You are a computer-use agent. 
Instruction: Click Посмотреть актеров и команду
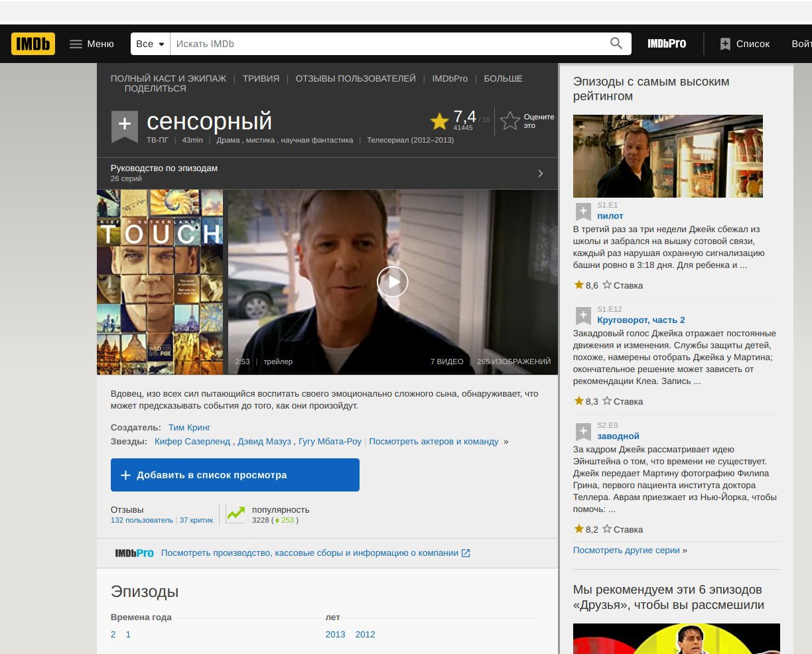[434, 441]
